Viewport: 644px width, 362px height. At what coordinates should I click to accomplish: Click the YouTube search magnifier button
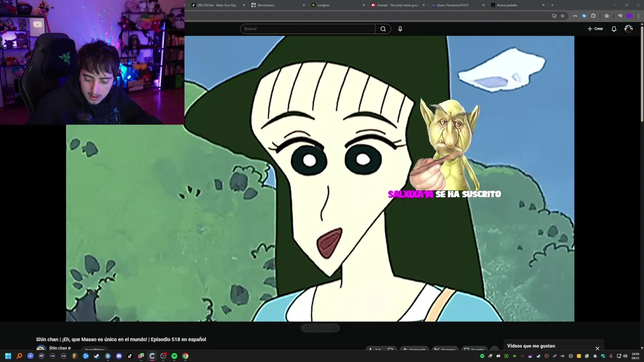(x=383, y=29)
